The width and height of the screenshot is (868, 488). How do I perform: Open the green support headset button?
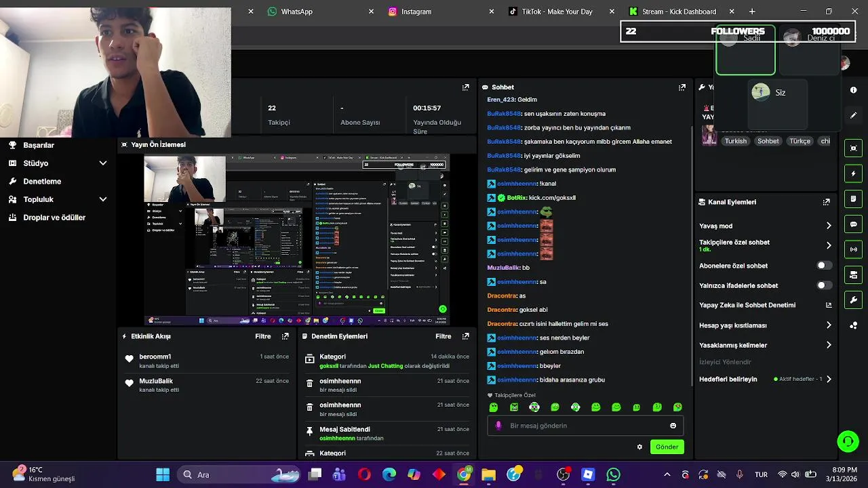click(848, 442)
